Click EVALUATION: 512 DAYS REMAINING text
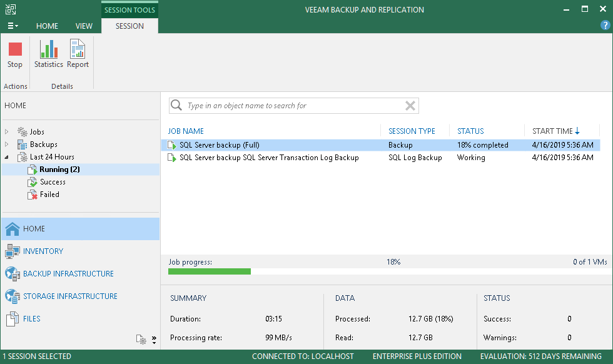 pos(540,356)
